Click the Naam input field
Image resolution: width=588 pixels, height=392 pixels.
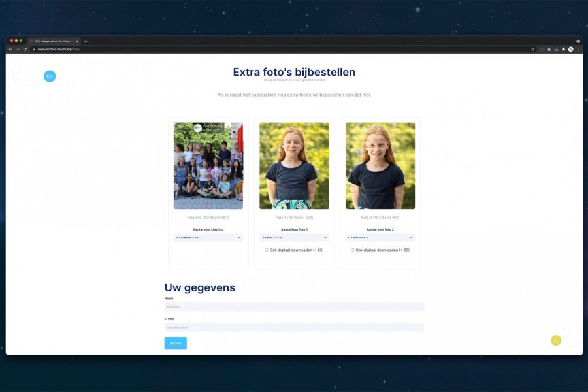click(x=294, y=306)
